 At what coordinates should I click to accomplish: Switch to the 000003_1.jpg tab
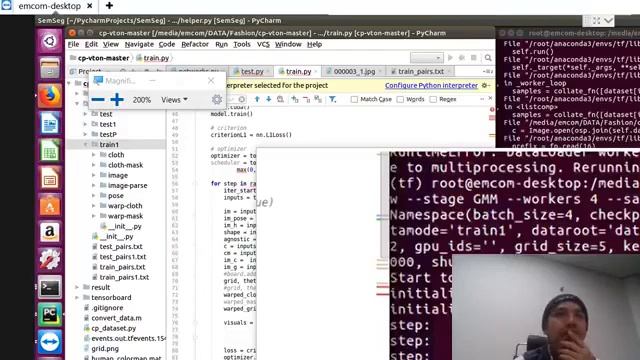pyautogui.click(x=354, y=71)
